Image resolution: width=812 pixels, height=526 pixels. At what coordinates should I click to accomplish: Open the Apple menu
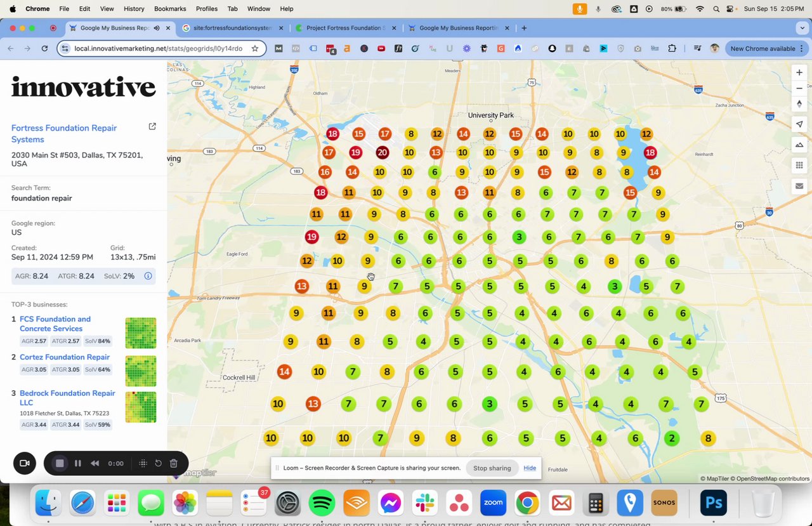tap(13, 9)
